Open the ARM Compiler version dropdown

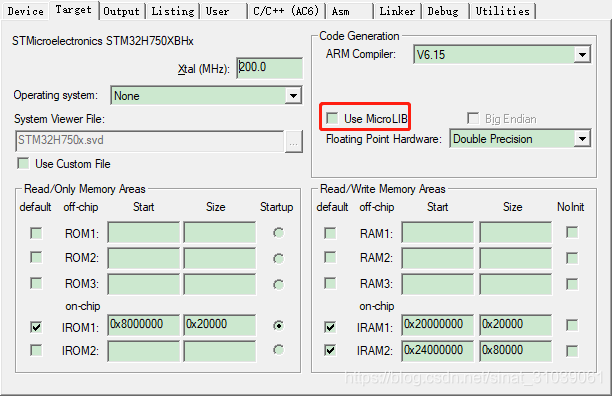[502, 55]
